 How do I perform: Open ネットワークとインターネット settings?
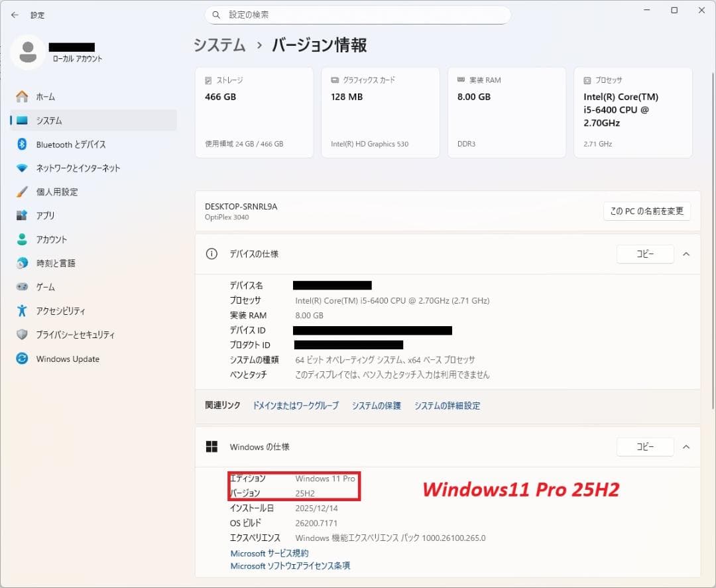click(x=93, y=168)
